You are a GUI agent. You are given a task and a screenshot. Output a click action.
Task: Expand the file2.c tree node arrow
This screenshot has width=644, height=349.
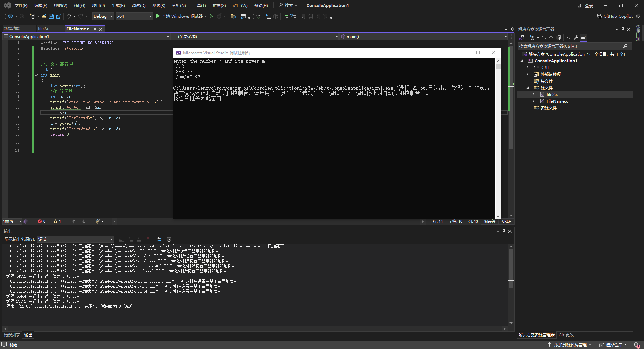click(533, 94)
